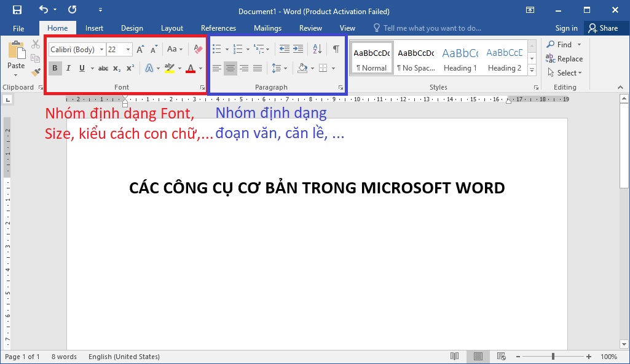630x364 pixels.
Task: Expand the Font Color dropdown arrow
Action: (200, 69)
